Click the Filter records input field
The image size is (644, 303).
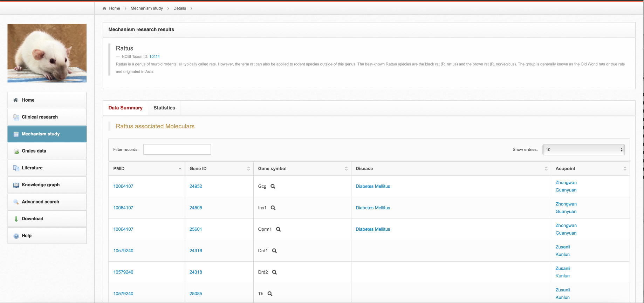(177, 150)
